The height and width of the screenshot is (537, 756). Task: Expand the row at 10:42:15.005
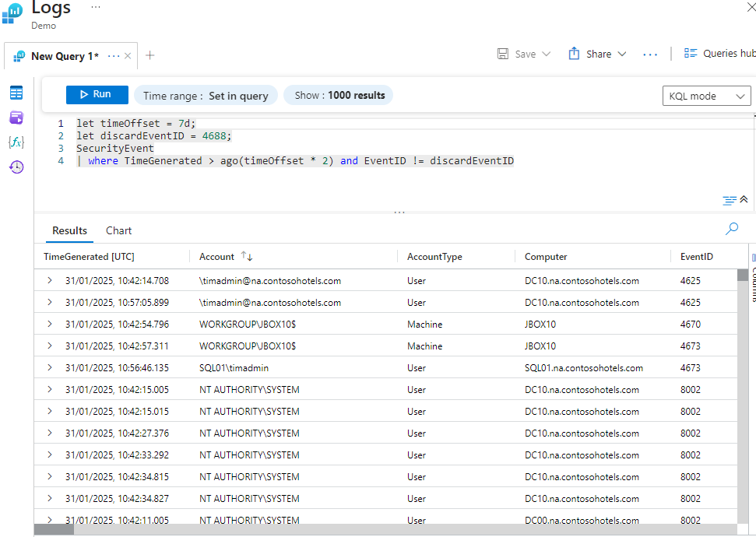coord(50,389)
